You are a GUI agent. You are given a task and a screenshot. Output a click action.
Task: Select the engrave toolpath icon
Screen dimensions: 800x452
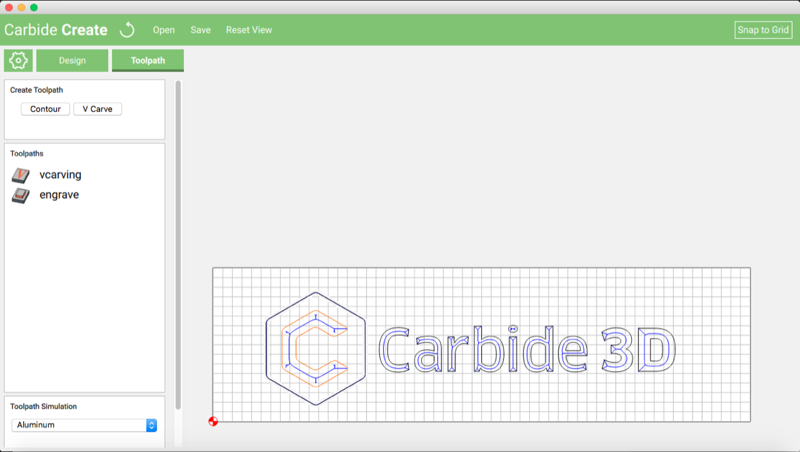[x=21, y=195]
